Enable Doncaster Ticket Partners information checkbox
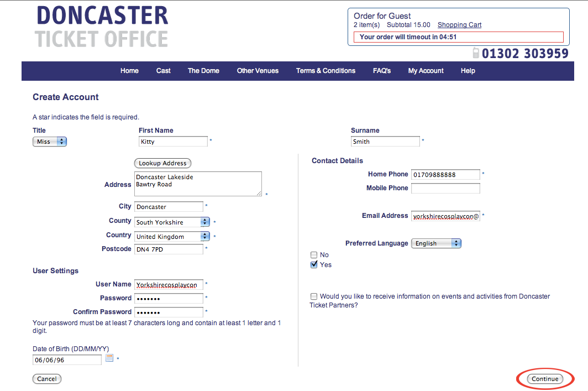This screenshot has height=391, width=588. pos(314,296)
